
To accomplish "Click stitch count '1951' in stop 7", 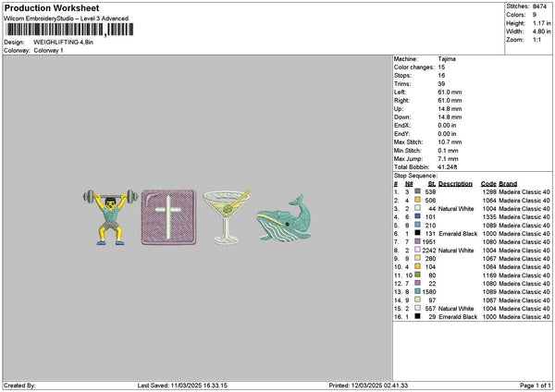I will tap(429, 242).
